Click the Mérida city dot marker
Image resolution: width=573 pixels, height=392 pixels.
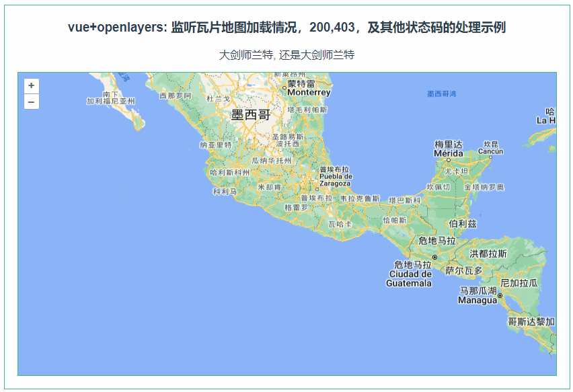[x=449, y=160]
